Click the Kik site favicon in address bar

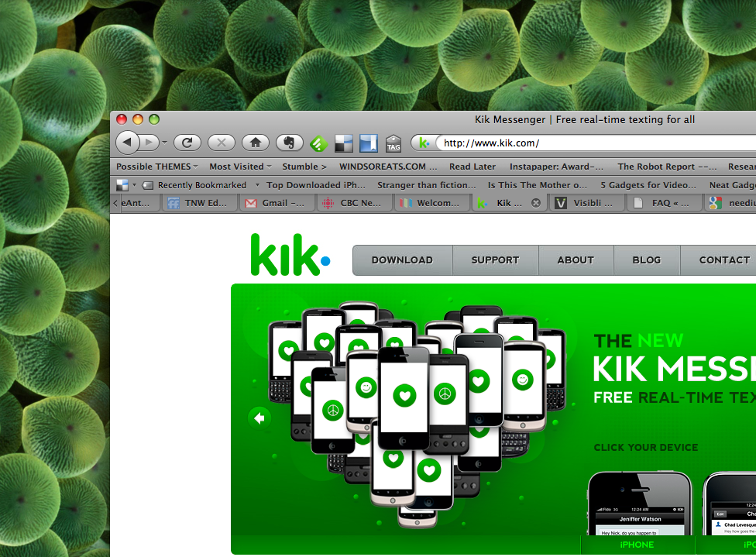click(x=424, y=143)
